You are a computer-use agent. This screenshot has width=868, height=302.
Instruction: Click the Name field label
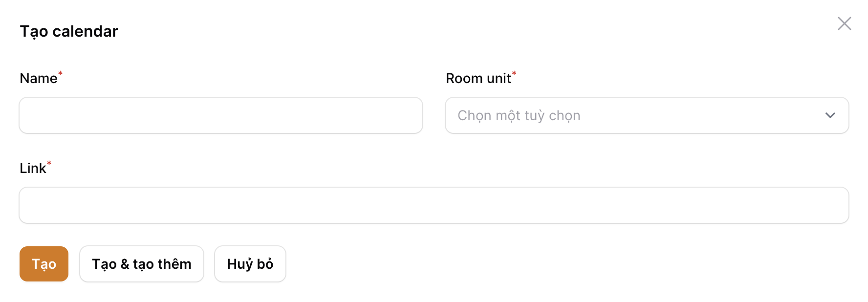coord(38,79)
